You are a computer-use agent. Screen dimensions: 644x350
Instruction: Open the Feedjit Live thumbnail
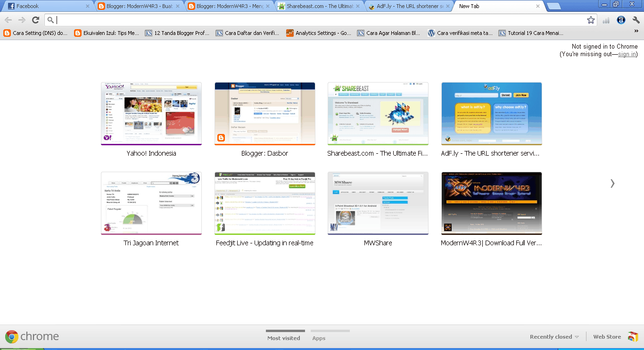pyautogui.click(x=265, y=203)
